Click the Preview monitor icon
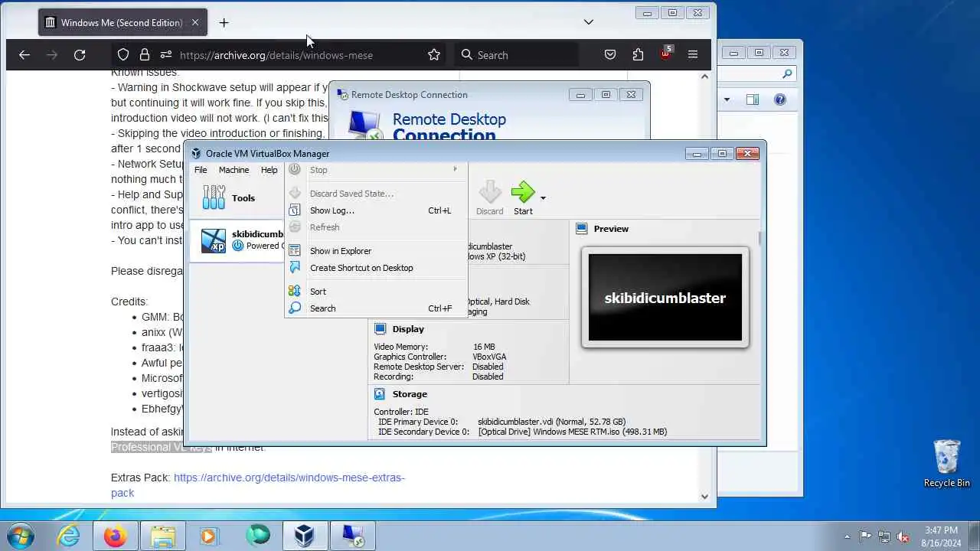 pos(581,229)
